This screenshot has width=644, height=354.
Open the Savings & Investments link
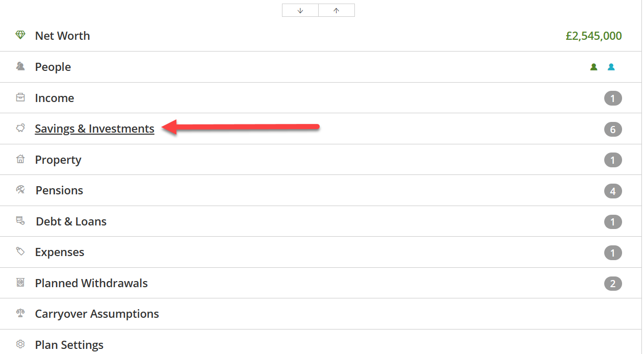click(94, 129)
